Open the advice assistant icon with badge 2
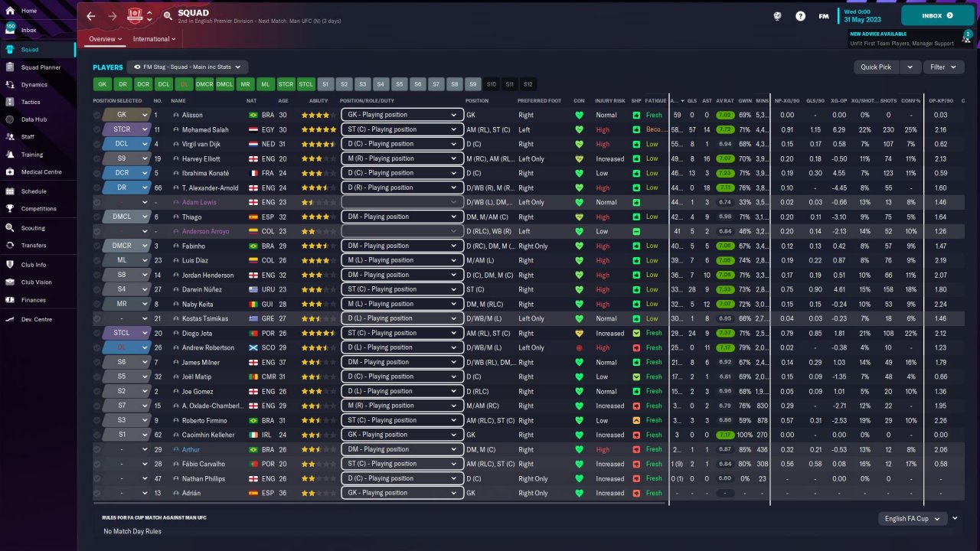 coord(966,38)
